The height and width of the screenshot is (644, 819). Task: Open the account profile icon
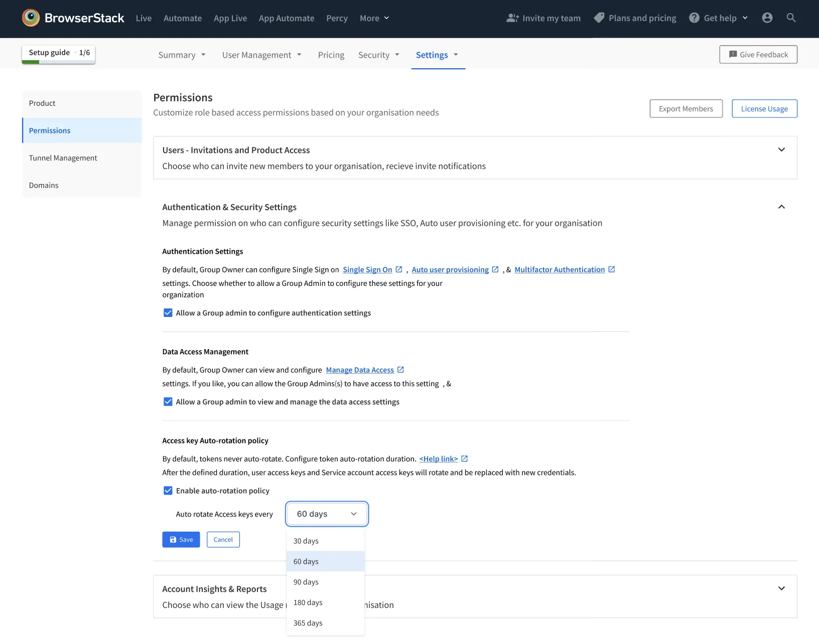pos(767,18)
